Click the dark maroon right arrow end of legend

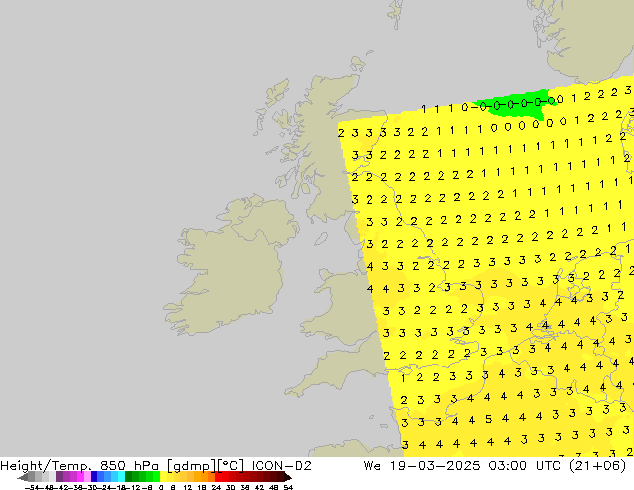pos(288,477)
